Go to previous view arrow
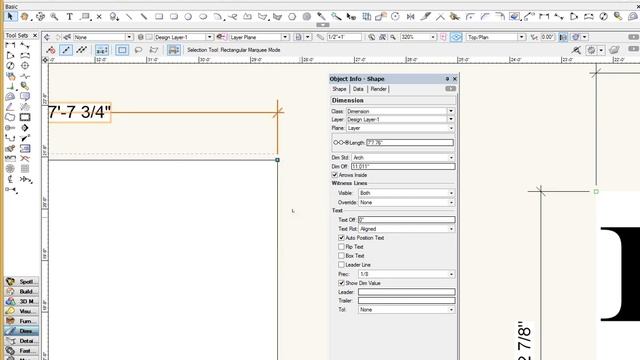The image size is (640, 360). [x=47, y=37]
